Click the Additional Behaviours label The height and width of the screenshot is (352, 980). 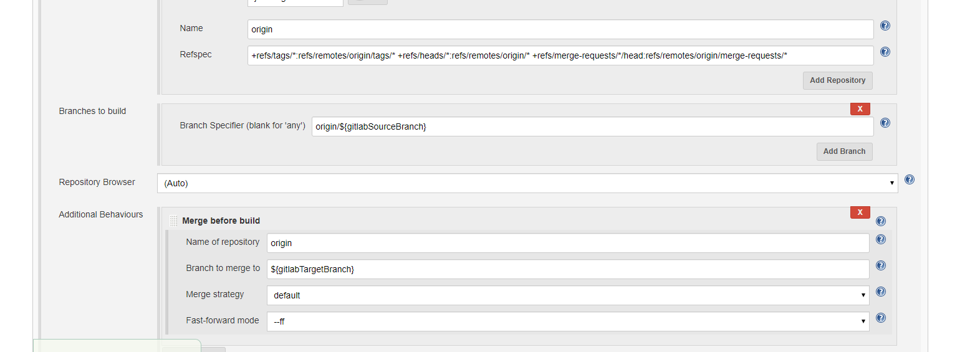coord(101,214)
